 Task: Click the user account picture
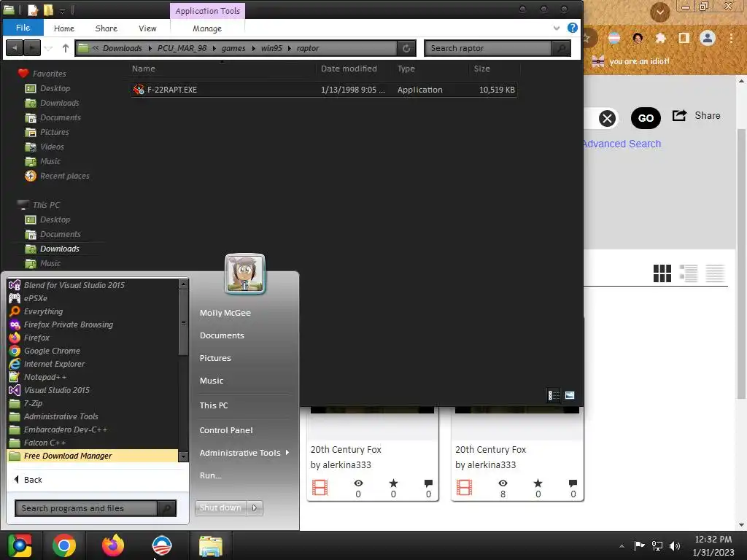(x=245, y=273)
